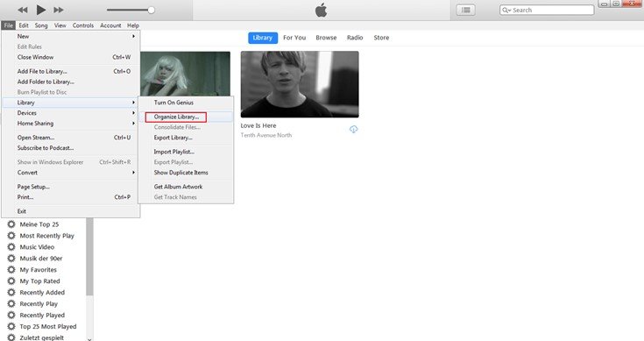Click the Apple logo in header
Viewport: 644px width, 341px height.
(x=322, y=10)
